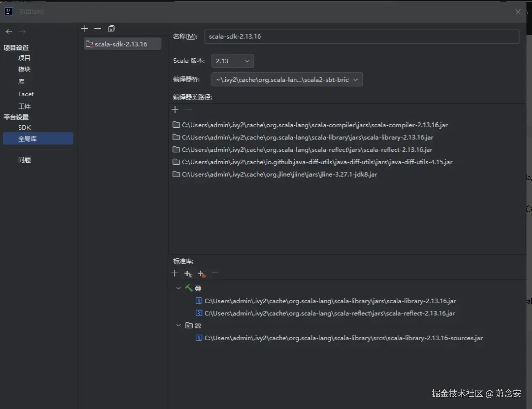Remove entry from compiler classpath
Viewport: 532px width, 409px height.
point(188,109)
